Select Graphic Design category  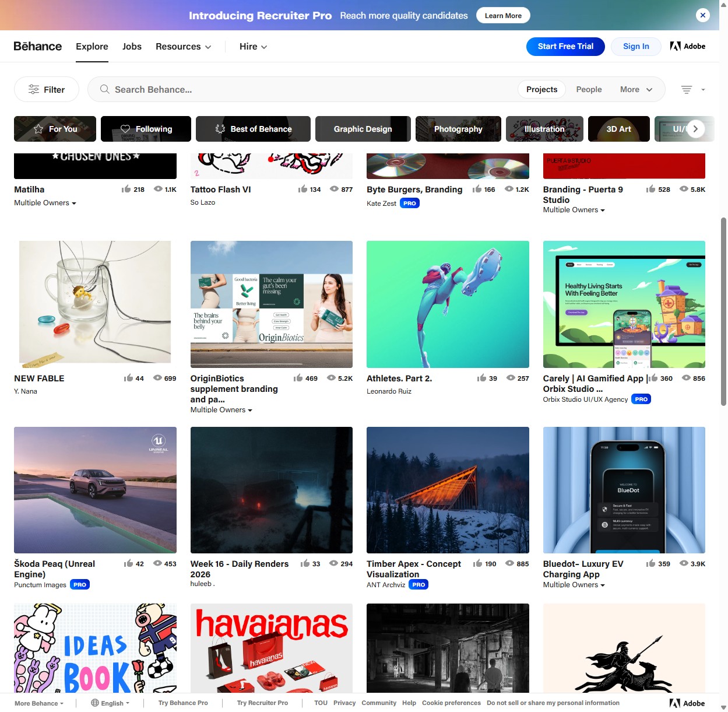pos(363,129)
